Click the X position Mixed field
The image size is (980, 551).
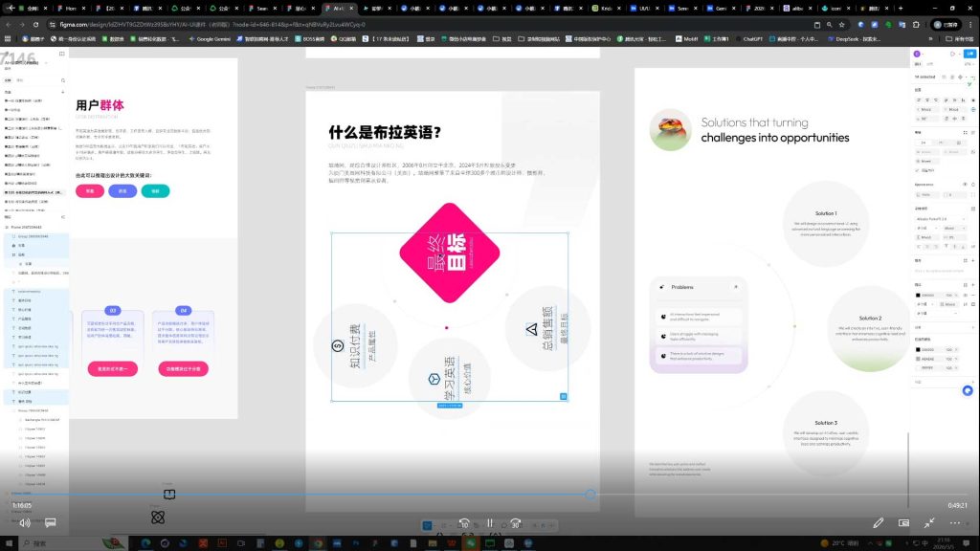[925, 109]
